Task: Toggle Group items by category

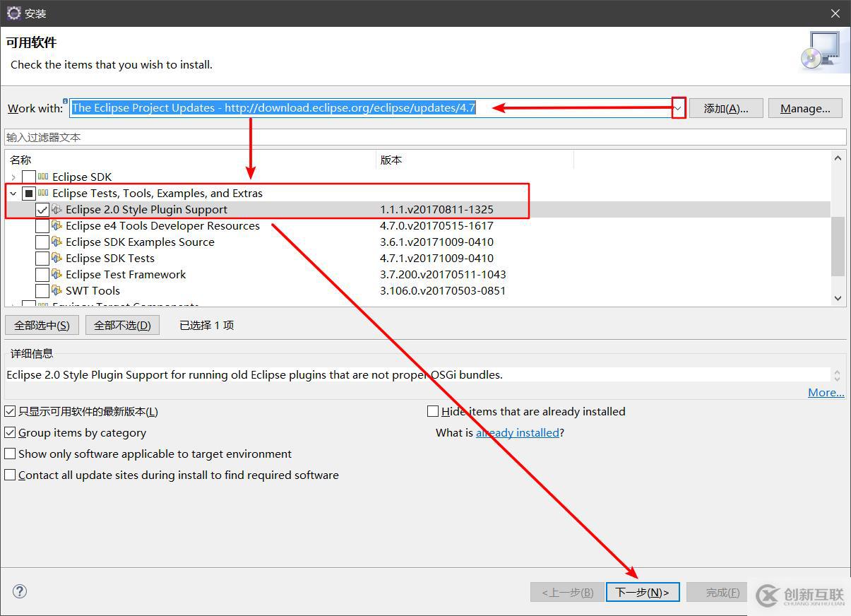Action: (10, 432)
